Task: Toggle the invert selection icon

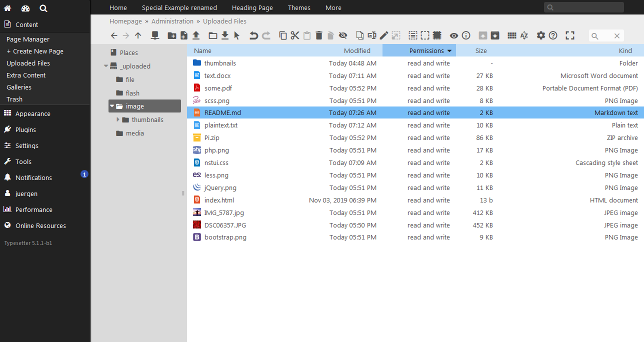Action: pos(436,35)
